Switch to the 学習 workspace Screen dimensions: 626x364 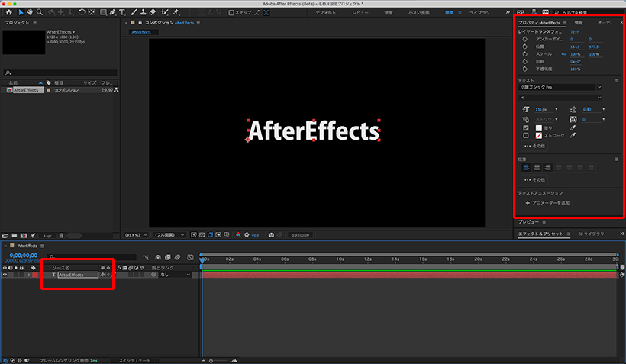pos(389,13)
